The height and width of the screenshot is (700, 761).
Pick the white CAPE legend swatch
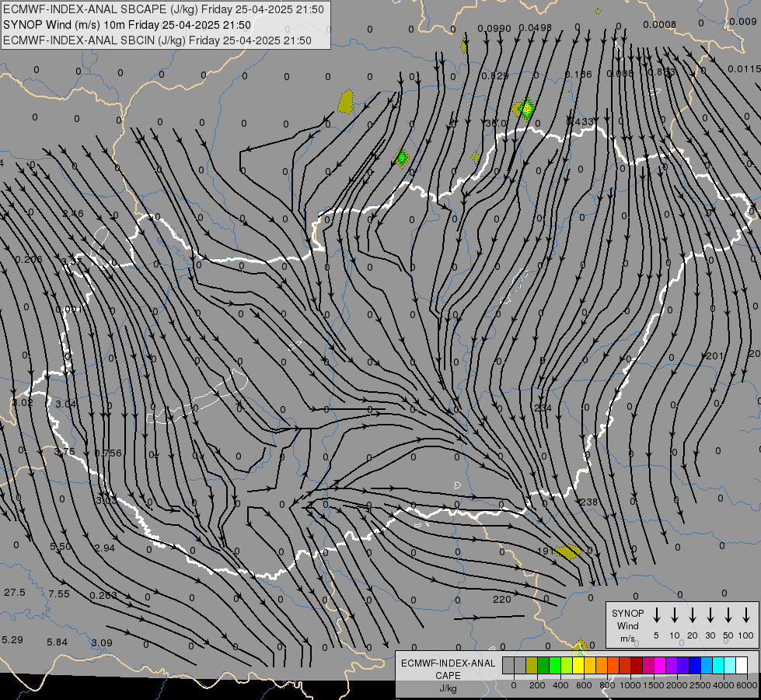(742, 666)
